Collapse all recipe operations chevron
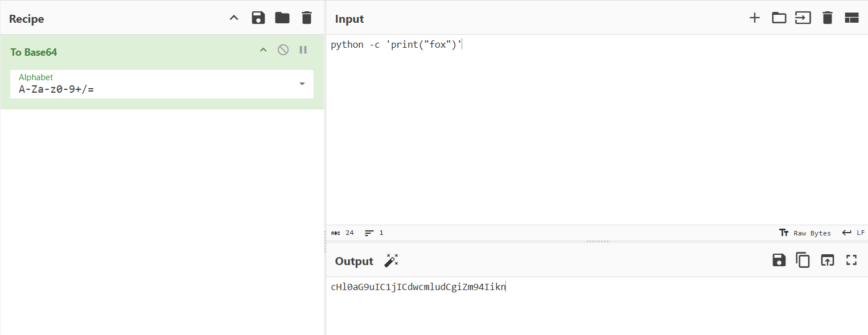 click(234, 18)
